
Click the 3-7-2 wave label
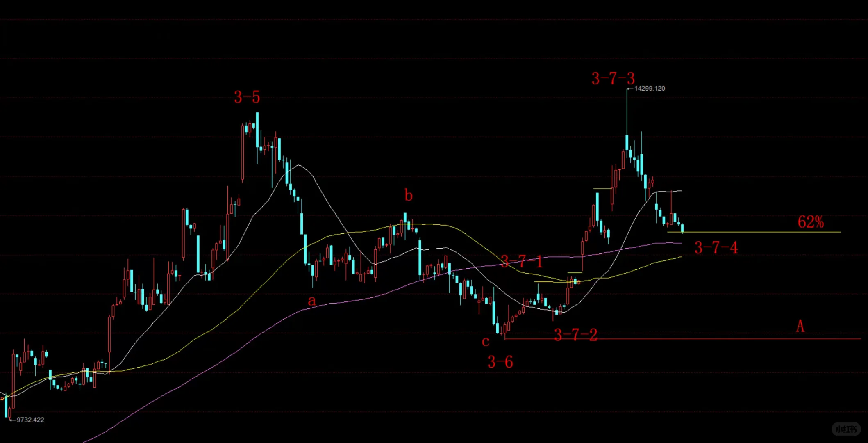(x=575, y=335)
